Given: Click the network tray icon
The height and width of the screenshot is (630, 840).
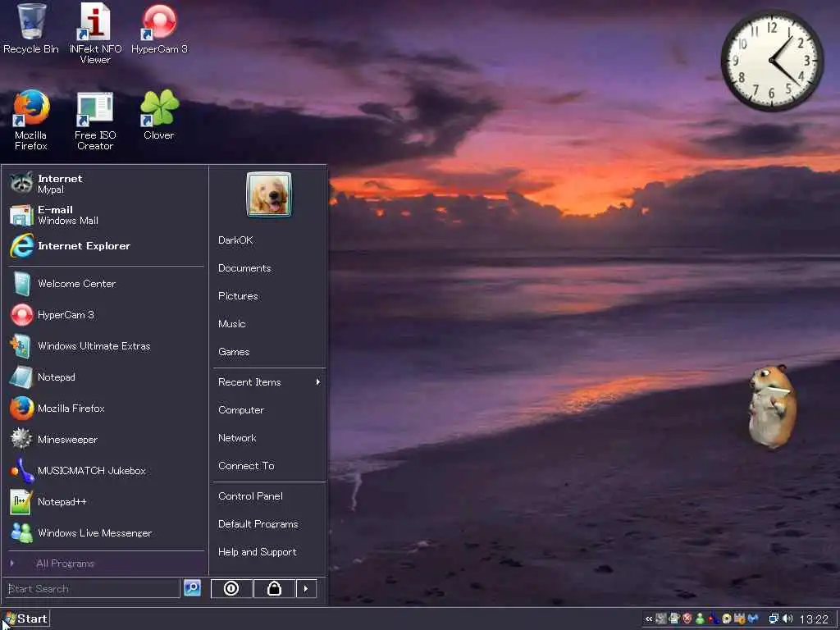Looking at the screenshot, I should (774, 619).
